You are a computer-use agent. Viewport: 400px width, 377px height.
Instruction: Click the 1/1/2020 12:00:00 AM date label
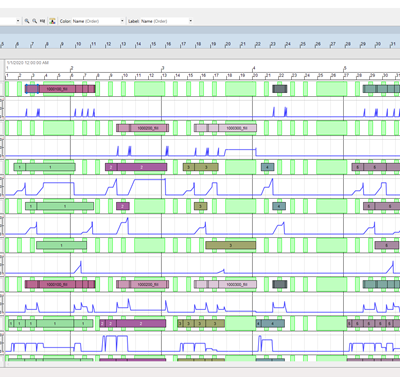pos(28,63)
